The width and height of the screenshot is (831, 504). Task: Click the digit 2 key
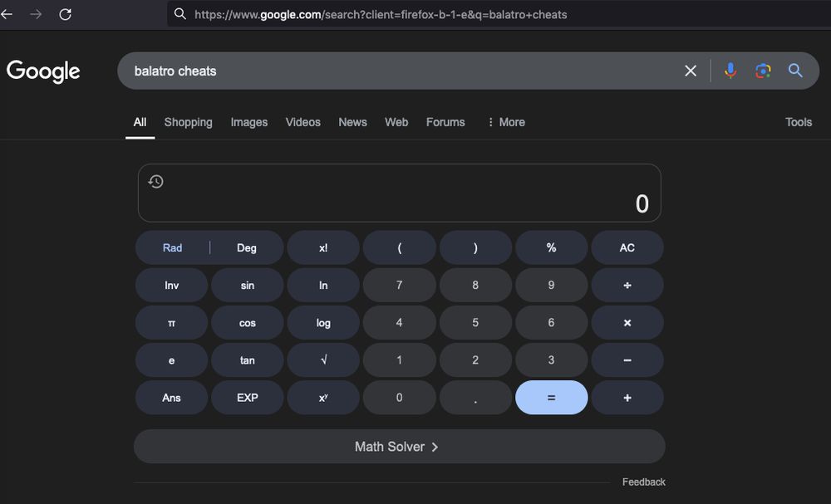tap(475, 360)
